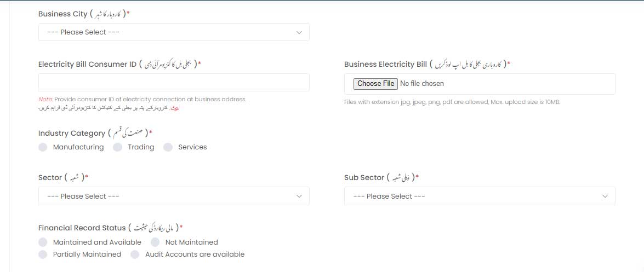Choose Maintained and Available record status
Image resolution: width=644 pixels, height=272 pixels.
coord(43,242)
